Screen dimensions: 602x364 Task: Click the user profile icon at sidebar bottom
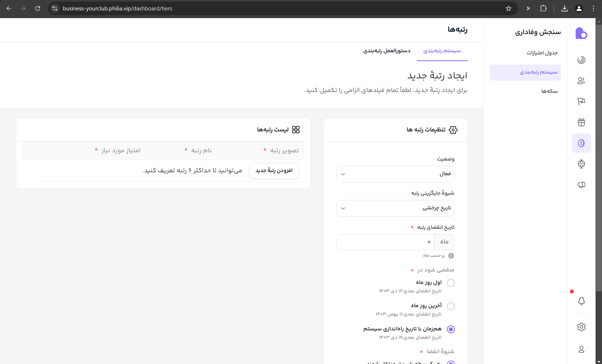click(x=581, y=349)
